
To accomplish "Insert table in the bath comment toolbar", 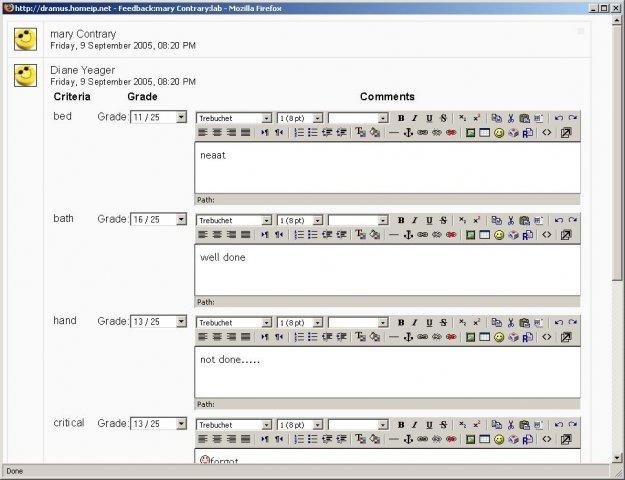I will click(484, 235).
